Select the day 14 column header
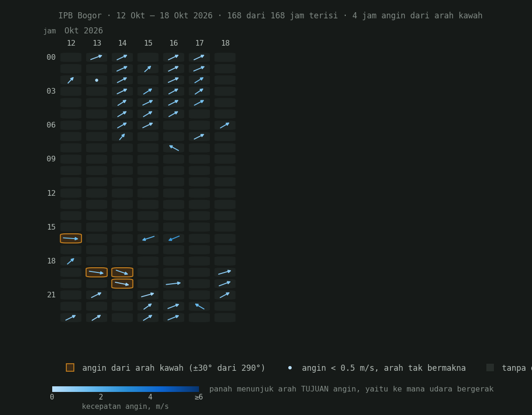Viewport: 532px width, 415px height. tap(122, 43)
